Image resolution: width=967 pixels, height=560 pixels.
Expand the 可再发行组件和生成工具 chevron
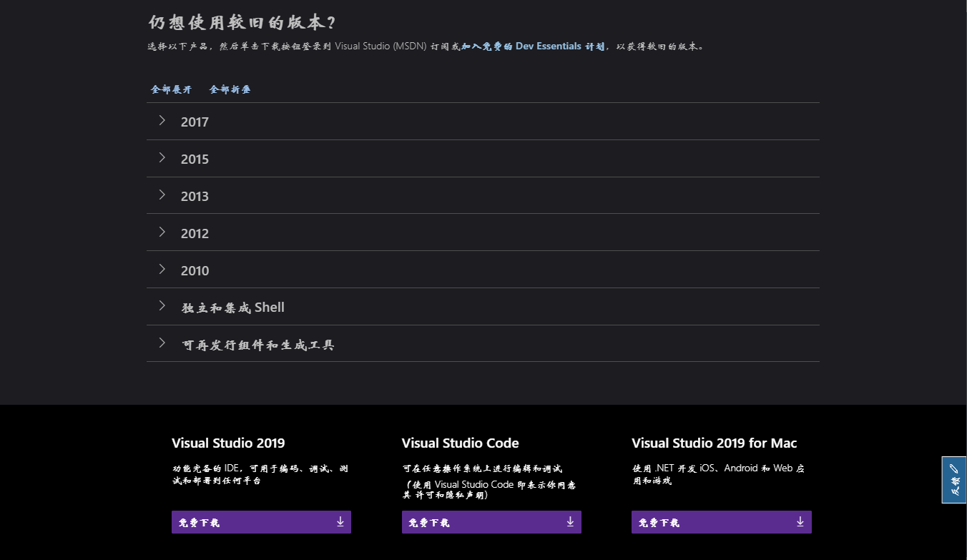[162, 343]
